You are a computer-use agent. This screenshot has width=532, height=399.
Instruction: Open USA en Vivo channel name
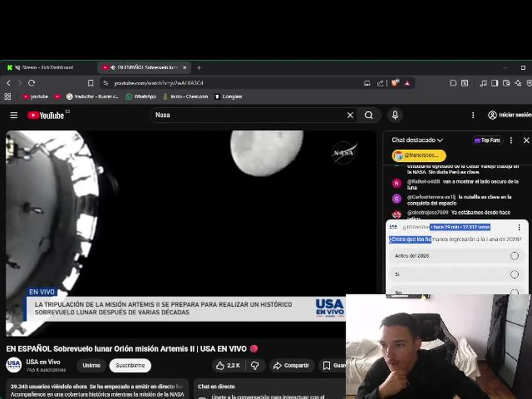(x=43, y=362)
